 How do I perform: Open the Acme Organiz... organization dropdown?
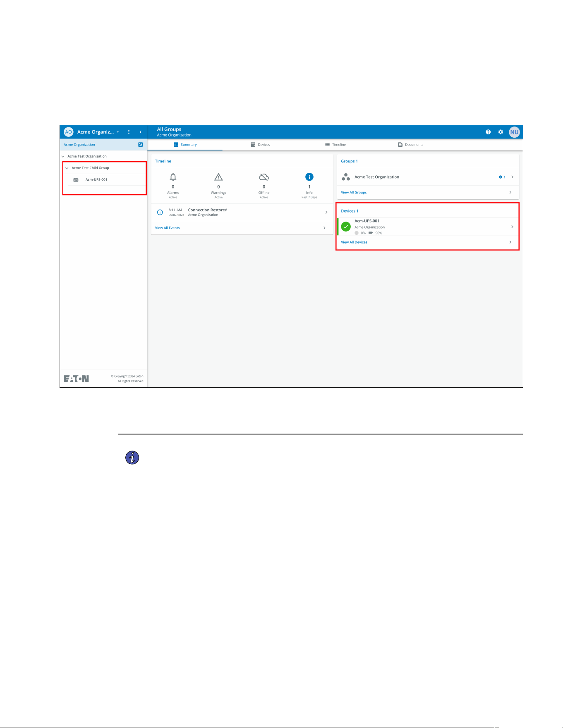pyautogui.click(x=98, y=132)
